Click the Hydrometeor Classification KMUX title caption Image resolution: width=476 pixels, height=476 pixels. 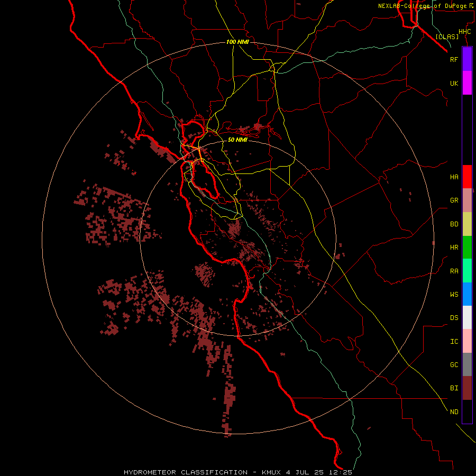pyautogui.click(x=237, y=472)
